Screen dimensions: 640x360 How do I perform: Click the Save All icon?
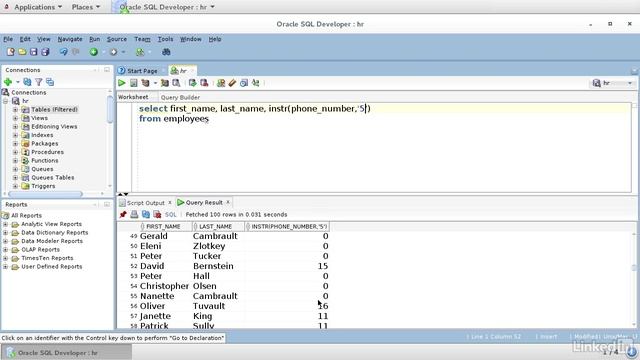click(x=45, y=52)
